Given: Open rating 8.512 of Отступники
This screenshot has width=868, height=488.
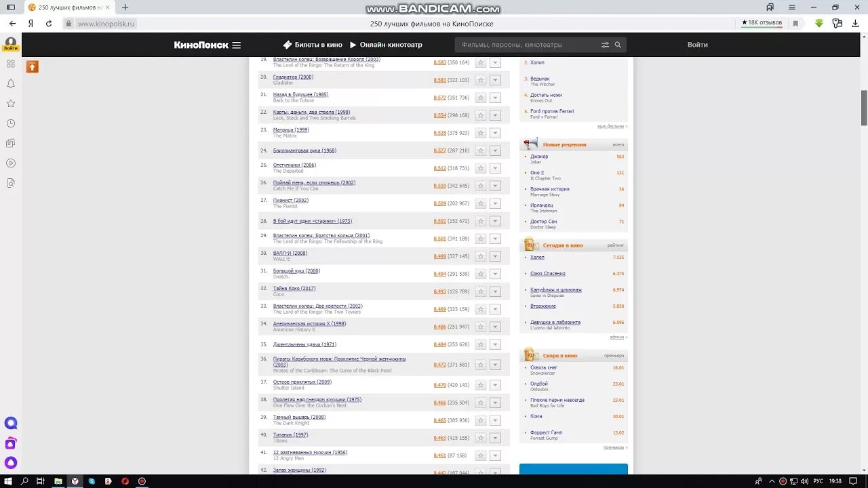Looking at the screenshot, I should point(439,168).
